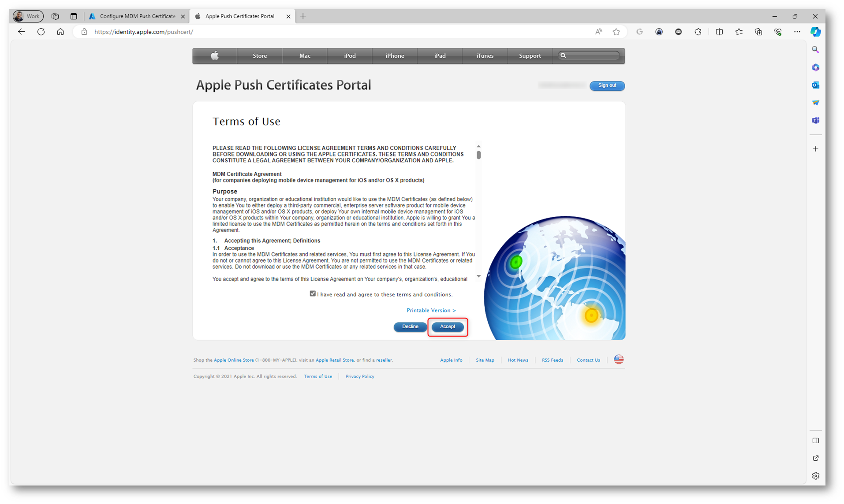Open the Mac menu item

tap(305, 56)
